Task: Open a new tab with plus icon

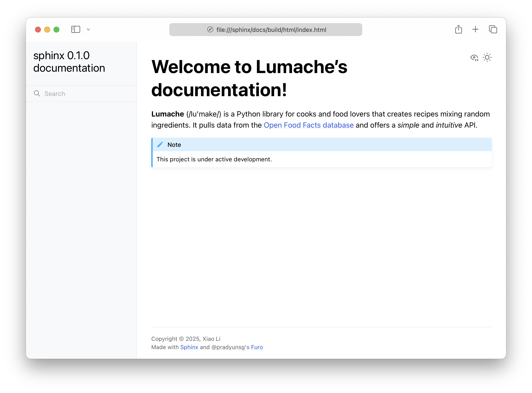Action: tap(475, 30)
